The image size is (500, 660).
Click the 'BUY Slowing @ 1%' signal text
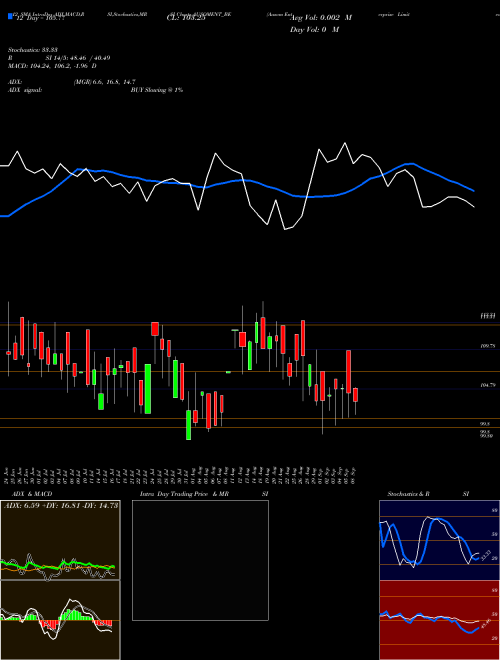[x=157, y=90]
